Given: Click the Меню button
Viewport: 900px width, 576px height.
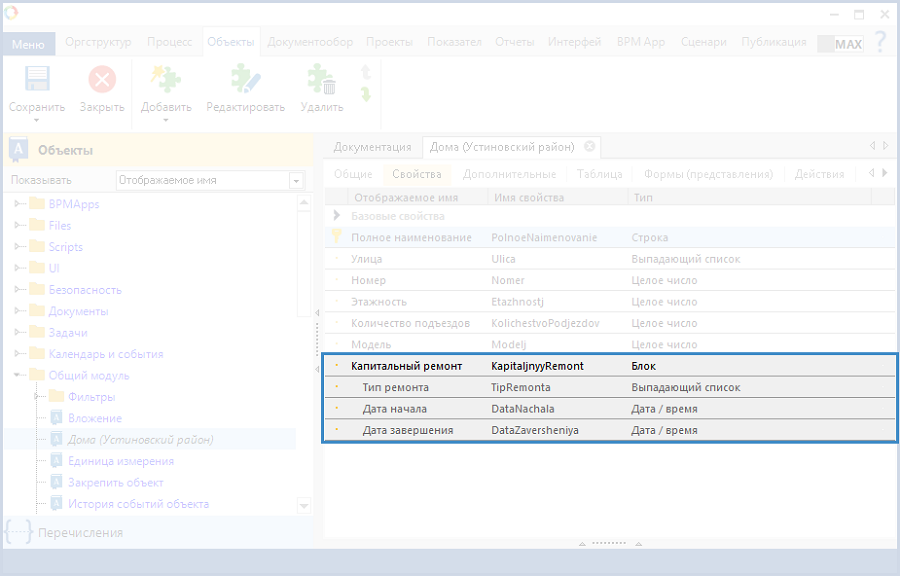Looking at the screenshot, I should coord(28,44).
